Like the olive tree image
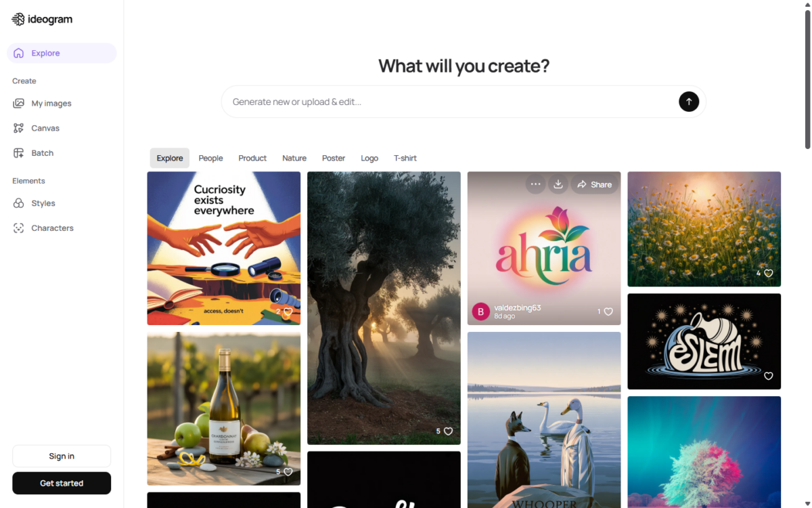Screen dimensions: 812x508 (x=448, y=431)
